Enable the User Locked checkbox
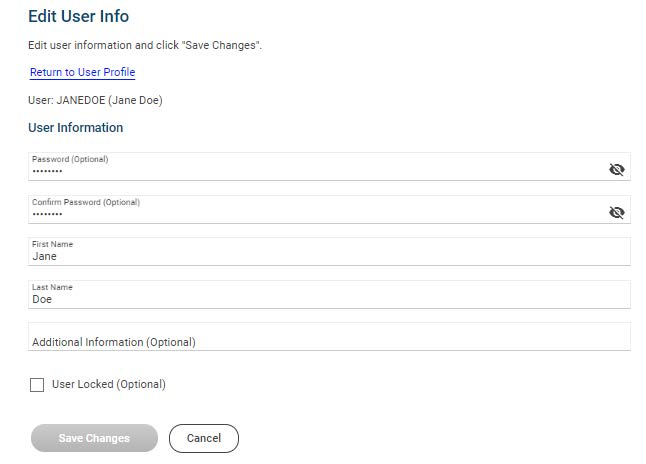This screenshot has height=464, width=646. coord(37,385)
